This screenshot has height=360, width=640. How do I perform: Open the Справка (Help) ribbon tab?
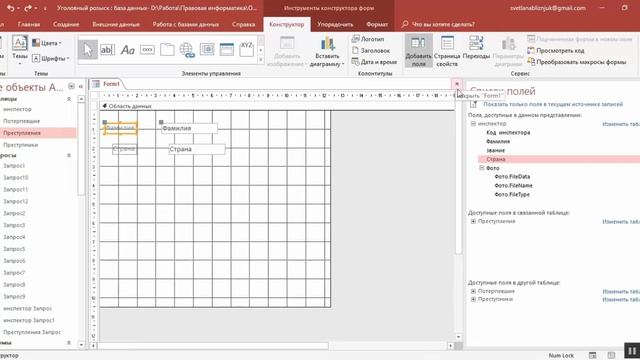(243, 24)
